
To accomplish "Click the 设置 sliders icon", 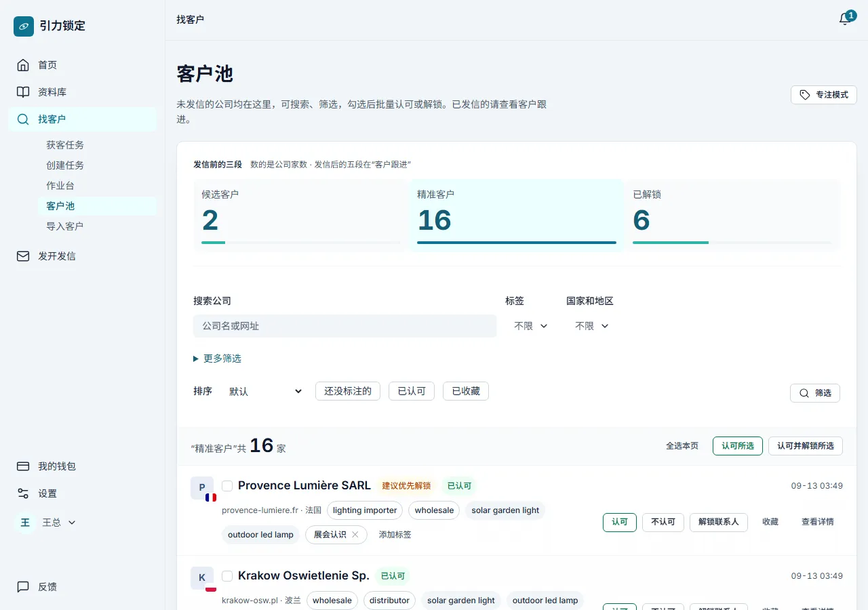I will tap(23, 493).
